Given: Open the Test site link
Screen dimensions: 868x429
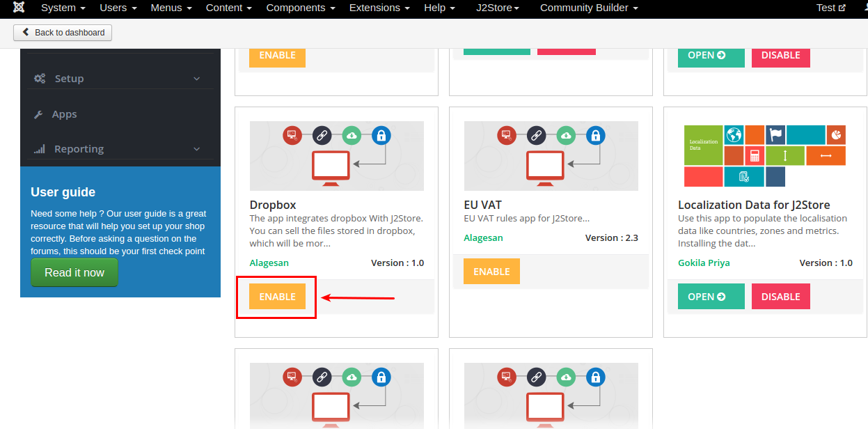Looking at the screenshot, I should (831, 8).
